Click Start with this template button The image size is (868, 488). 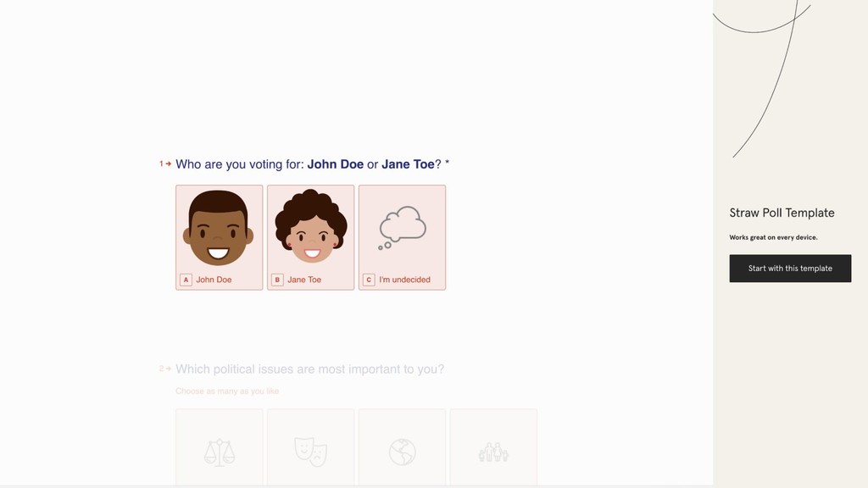point(790,269)
